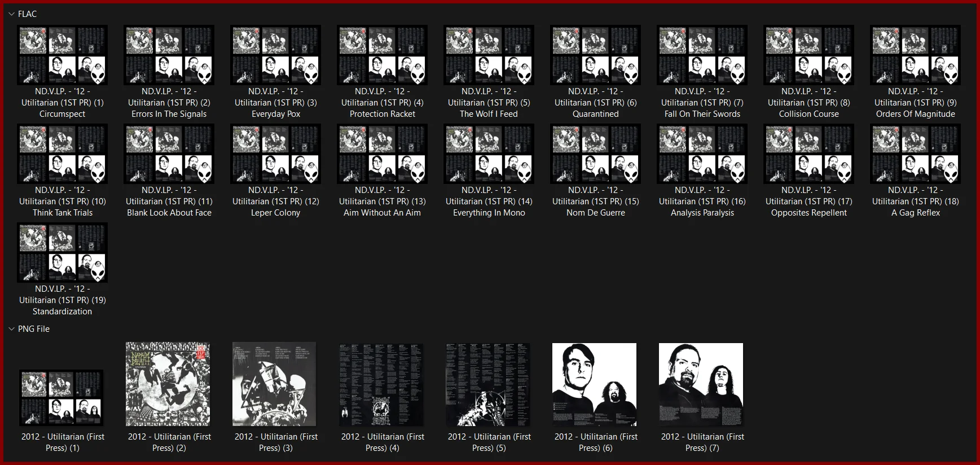Click the label "2012 - Utilitarian (First Press) (4)"

(x=382, y=442)
